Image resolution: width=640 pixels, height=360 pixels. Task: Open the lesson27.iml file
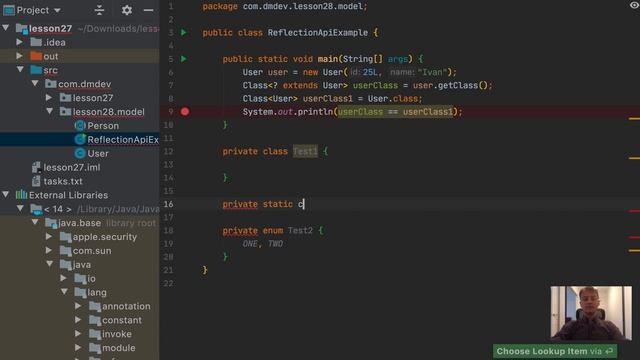click(x=72, y=167)
